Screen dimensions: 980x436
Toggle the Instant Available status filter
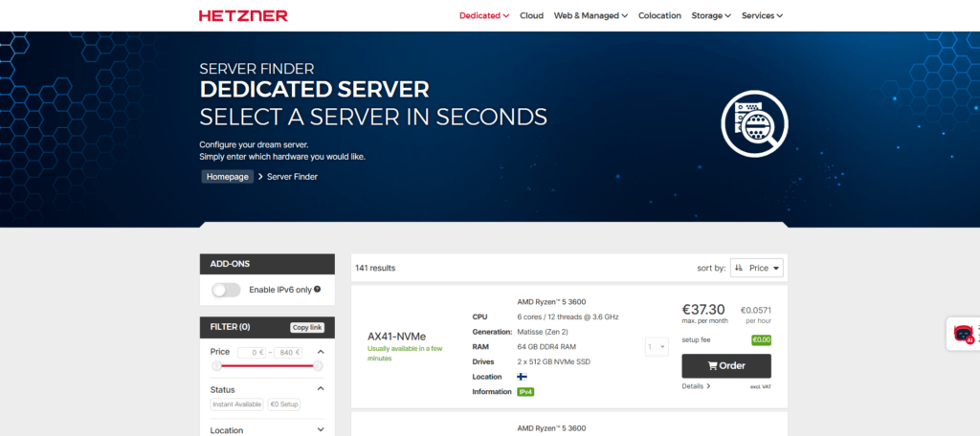tap(236, 404)
